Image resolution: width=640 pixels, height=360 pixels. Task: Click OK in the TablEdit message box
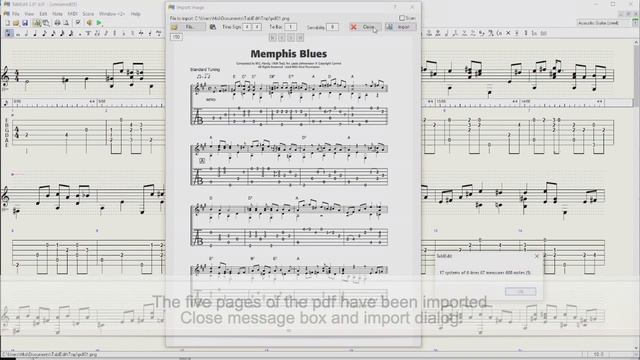click(x=520, y=291)
